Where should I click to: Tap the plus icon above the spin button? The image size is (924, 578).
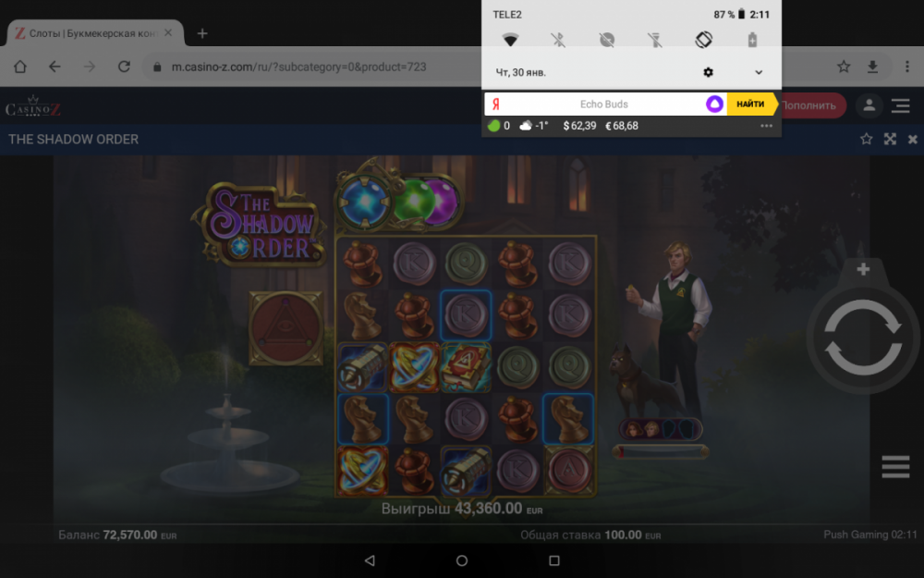(x=861, y=269)
